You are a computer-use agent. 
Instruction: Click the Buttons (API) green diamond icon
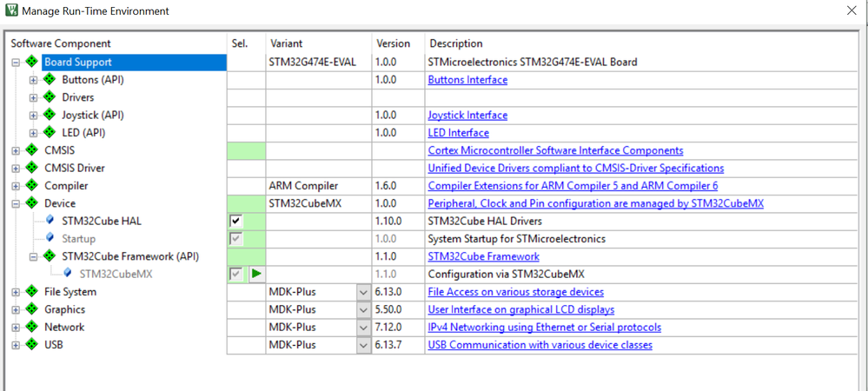tap(50, 80)
